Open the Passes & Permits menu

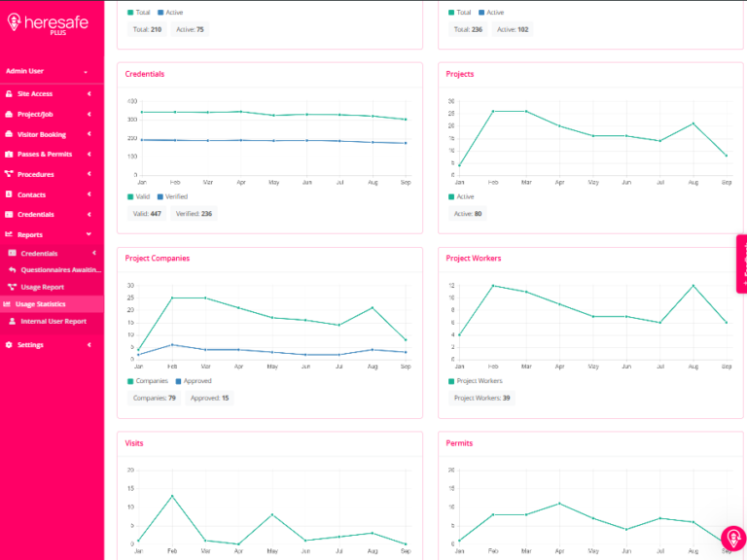tap(52, 155)
